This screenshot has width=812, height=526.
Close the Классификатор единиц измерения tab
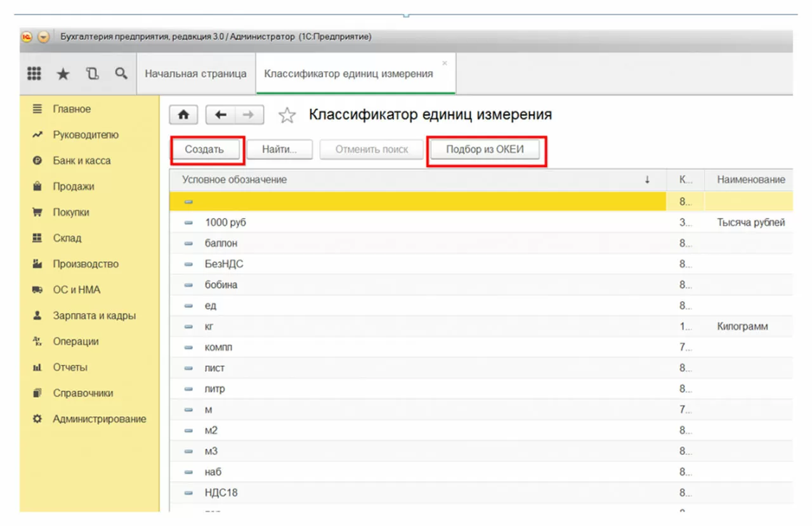pos(445,63)
